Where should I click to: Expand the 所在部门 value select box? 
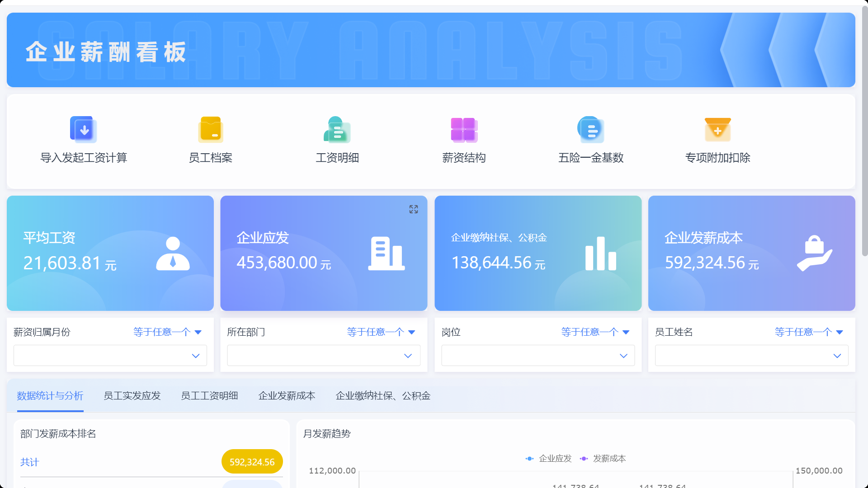pos(324,356)
